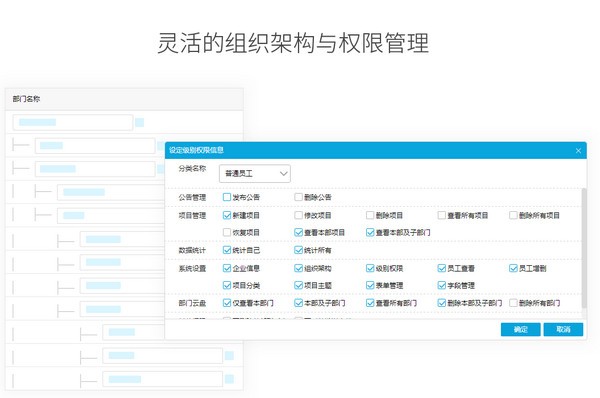Click the 数据统计 section label
The image size is (600, 398).
pos(192,250)
